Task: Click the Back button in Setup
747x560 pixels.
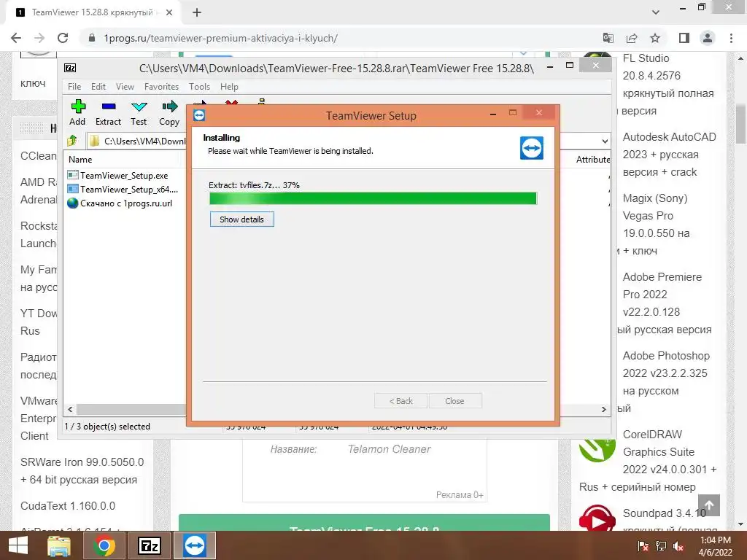Action: click(401, 401)
